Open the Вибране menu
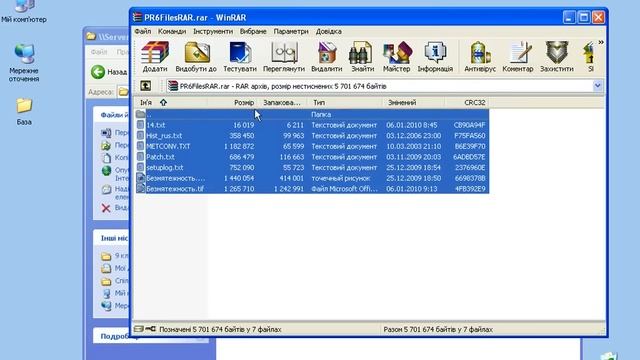Image resolution: width=640 pixels, height=360 pixels. click(253, 31)
